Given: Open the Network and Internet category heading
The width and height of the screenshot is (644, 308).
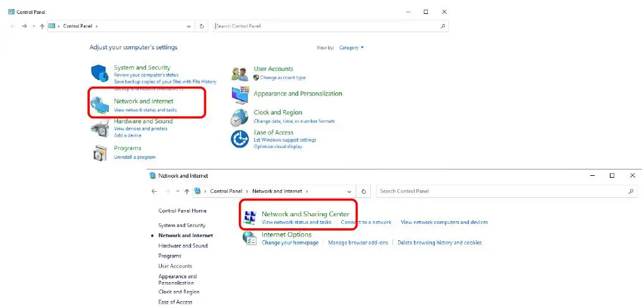Looking at the screenshot, I should pyautogui.click(x=143, y=101).
